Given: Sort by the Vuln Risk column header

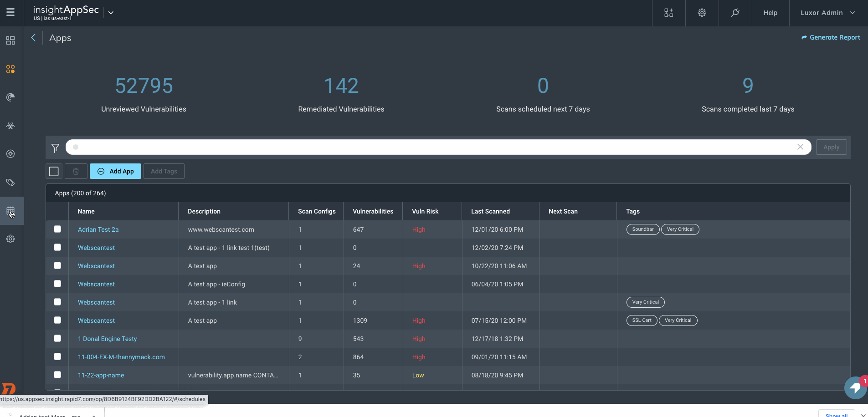Looking at the screenshot, I should [425, 211].
